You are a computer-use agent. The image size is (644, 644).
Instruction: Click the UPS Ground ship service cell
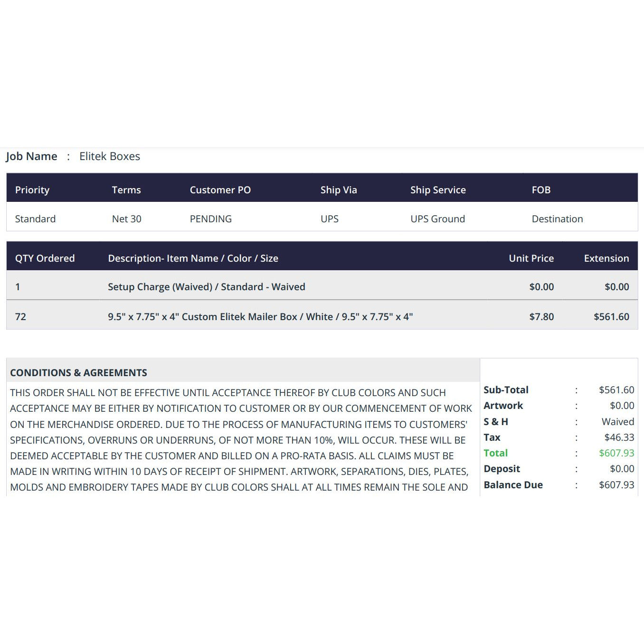[438, 219]
